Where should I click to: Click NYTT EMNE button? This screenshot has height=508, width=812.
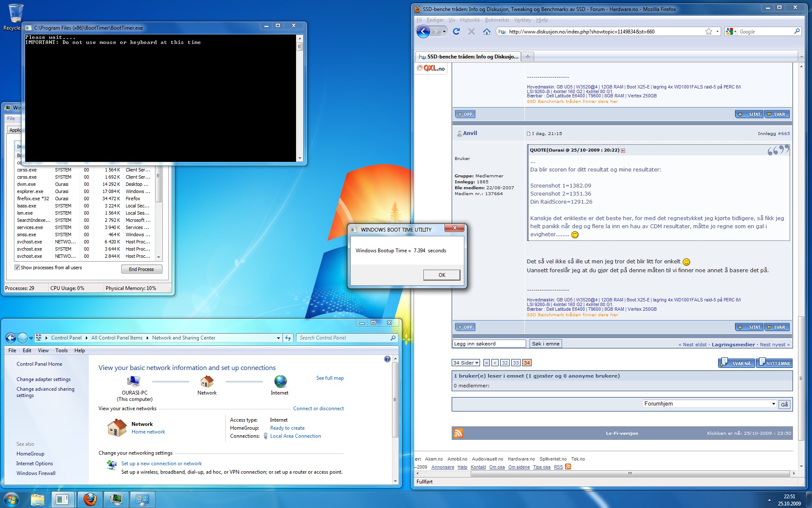click(x=774, y=363)
